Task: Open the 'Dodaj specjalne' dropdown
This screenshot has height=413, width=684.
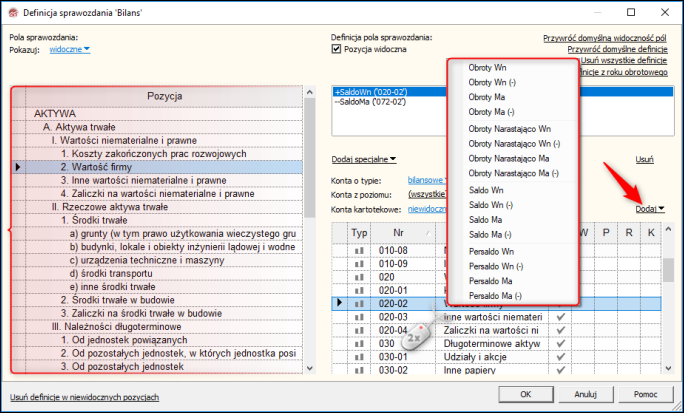Action: (364, 159)
